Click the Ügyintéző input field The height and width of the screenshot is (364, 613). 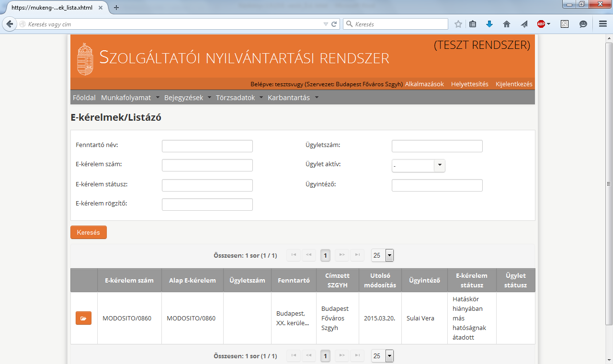tap(437, 185)
